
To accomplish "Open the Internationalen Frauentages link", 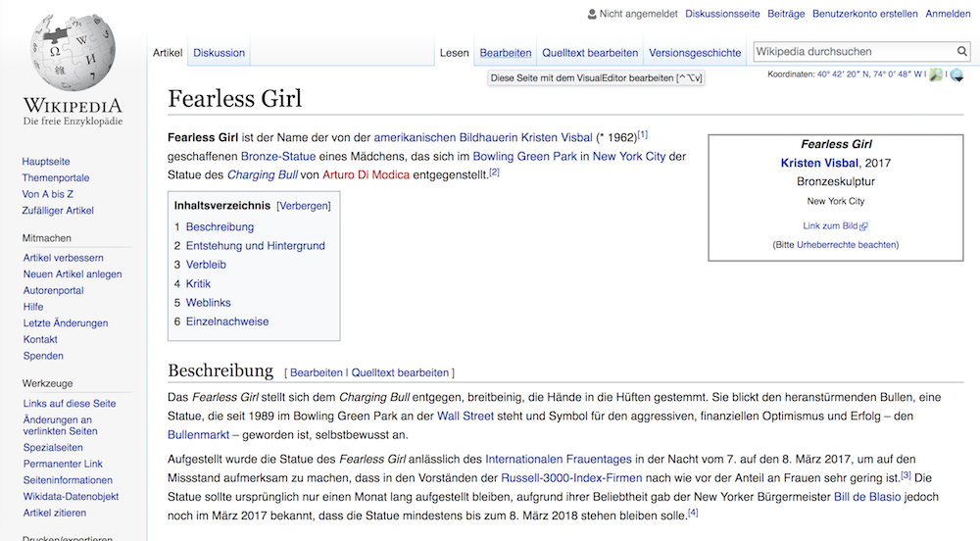I will coord(559,459).
